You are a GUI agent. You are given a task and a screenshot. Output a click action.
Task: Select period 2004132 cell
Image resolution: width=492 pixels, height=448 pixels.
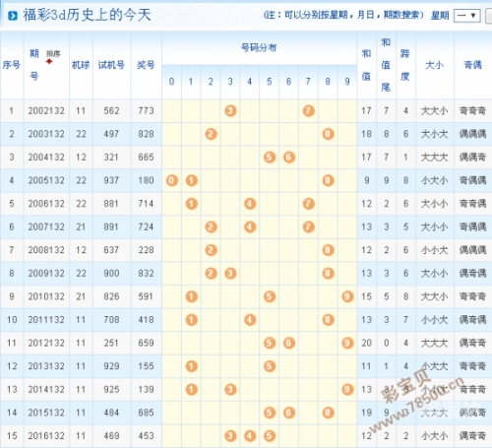point(46,158)
